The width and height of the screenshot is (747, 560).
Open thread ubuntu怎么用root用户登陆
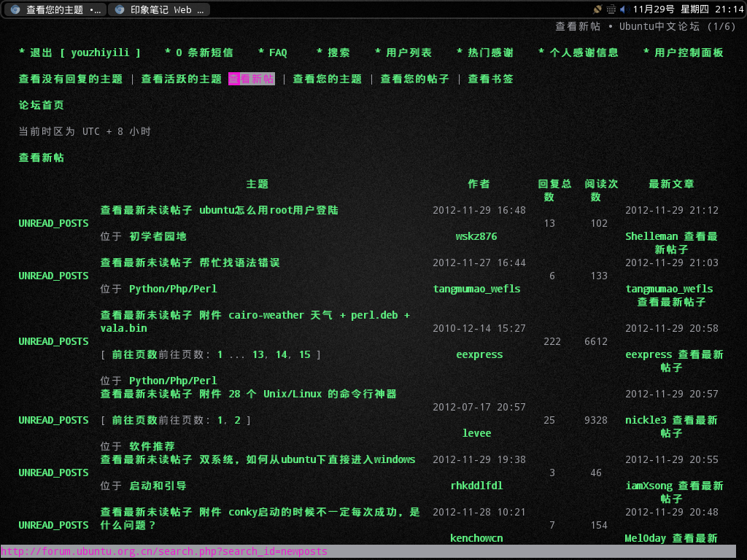(x=268, y=211)
